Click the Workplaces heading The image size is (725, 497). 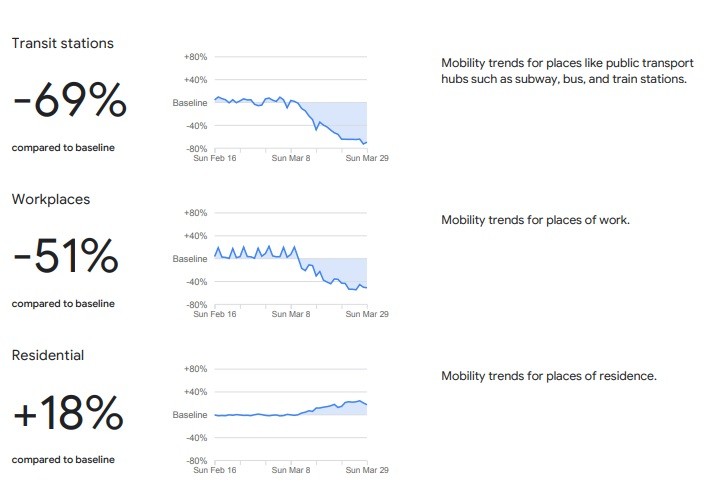(x=51, y=199)
